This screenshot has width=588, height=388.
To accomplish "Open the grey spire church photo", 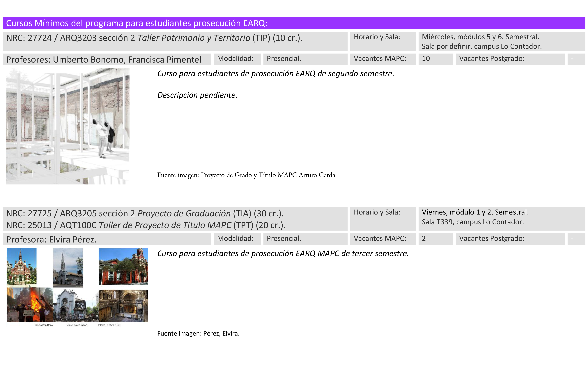I will click(x=68, y=267).
